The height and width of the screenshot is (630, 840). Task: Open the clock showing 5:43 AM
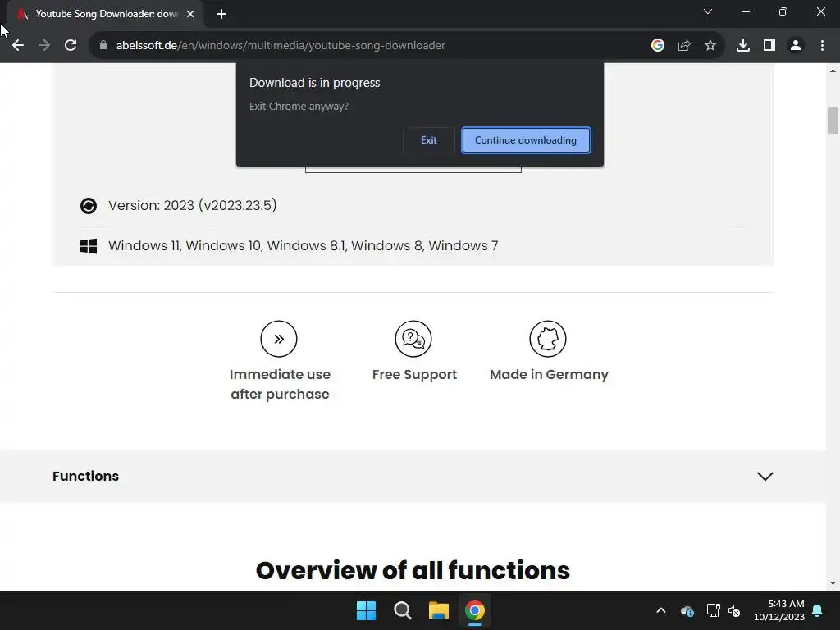point(779,610)
